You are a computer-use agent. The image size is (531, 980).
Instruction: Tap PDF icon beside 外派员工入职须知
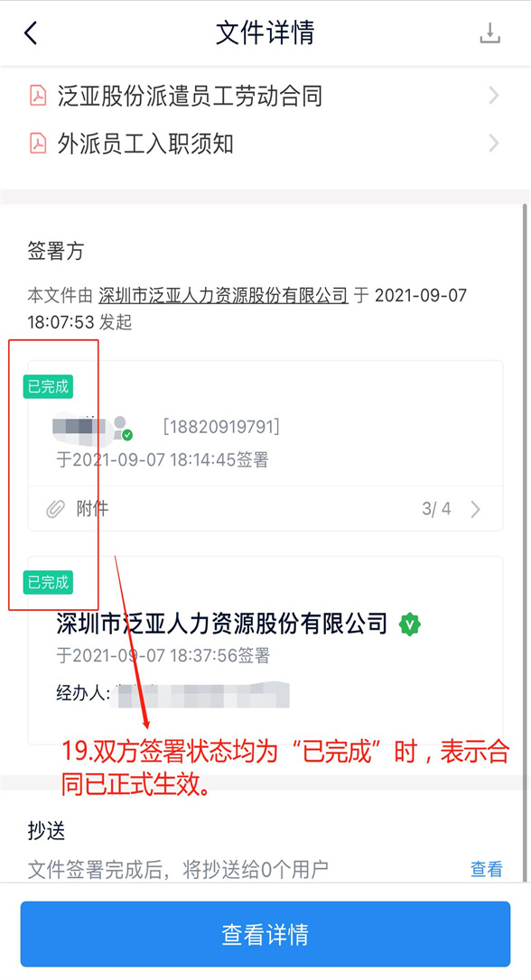click(x=38, y=143)
